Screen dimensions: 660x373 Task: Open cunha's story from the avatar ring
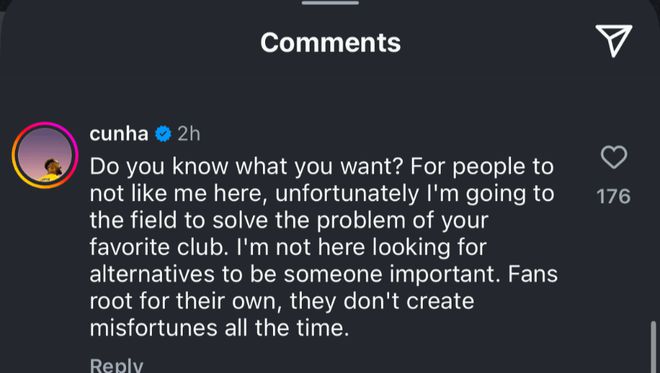click(x=45, y=155)
